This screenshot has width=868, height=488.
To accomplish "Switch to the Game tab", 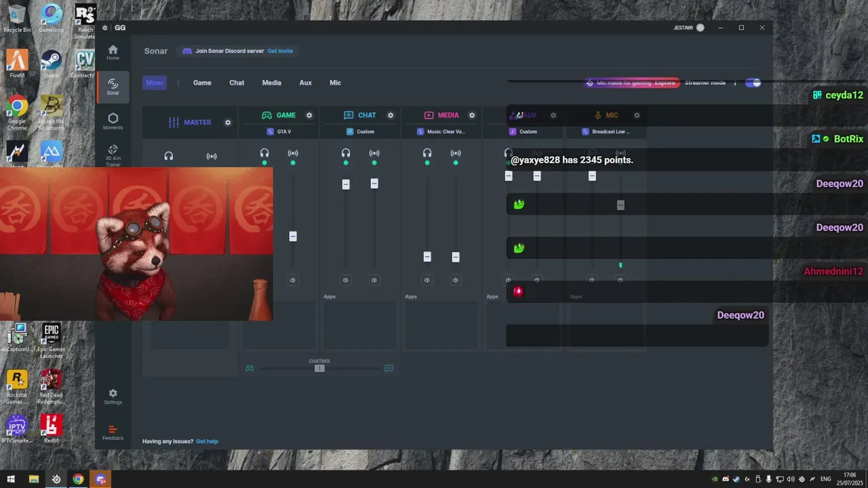I will click(x=202, y=83).
